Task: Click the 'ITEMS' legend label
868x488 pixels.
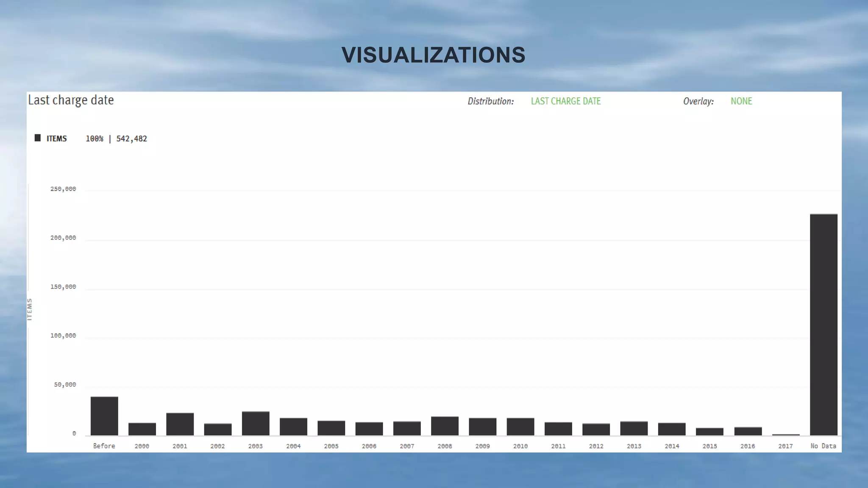Action: click(56, 139)
